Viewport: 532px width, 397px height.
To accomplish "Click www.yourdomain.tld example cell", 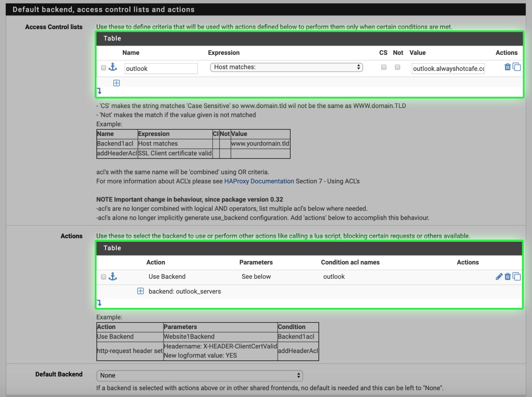I will click(x=260, y=144).
